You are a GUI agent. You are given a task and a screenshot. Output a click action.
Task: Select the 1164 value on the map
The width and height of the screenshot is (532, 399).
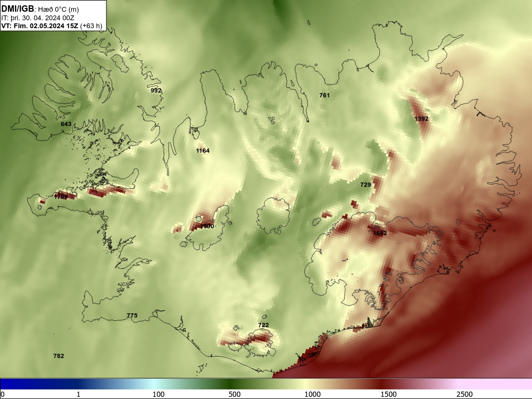[x=203, y=151]
